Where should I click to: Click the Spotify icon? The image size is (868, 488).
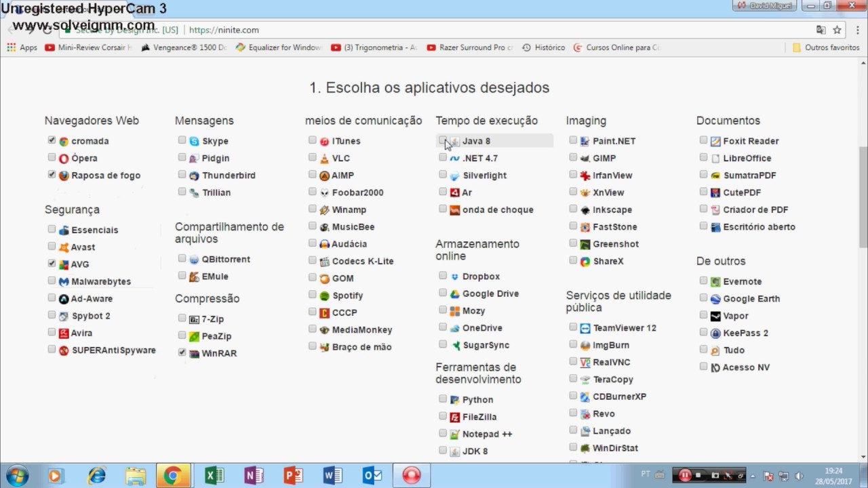point(325,296)
